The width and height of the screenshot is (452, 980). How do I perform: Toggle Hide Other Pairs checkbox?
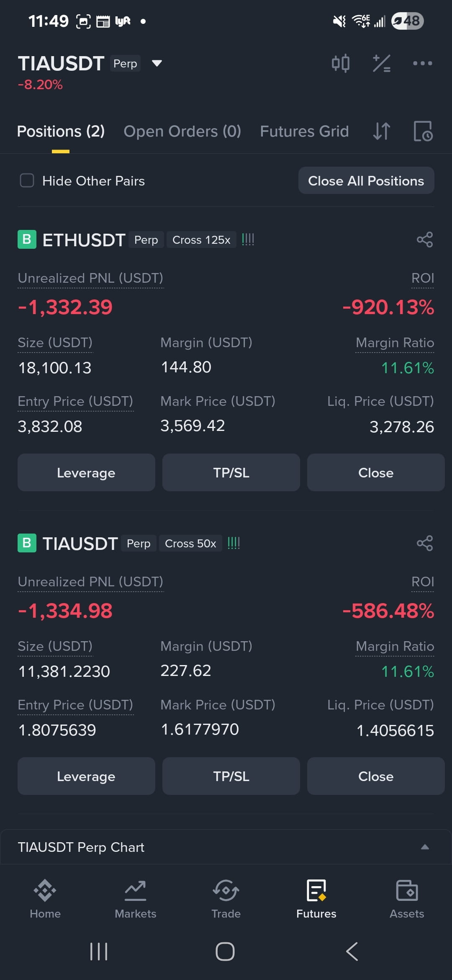click(27, 181)
